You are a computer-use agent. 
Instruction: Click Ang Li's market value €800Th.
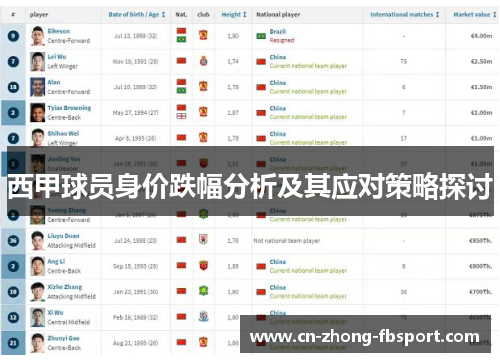(480, 266)
